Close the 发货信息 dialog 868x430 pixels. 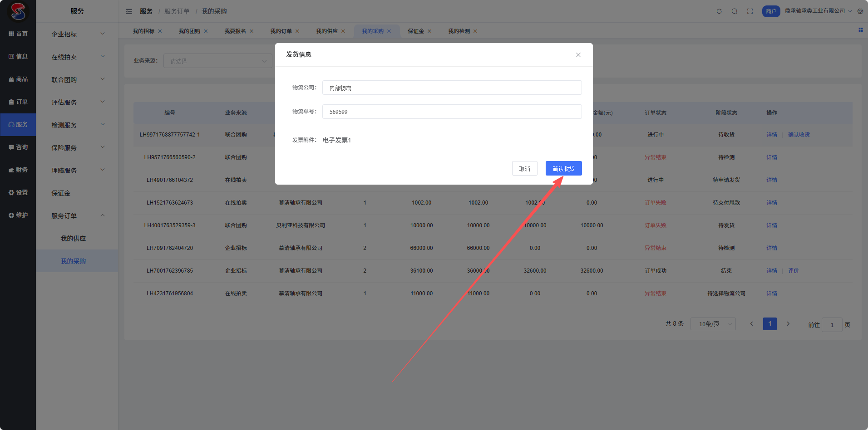tap(578, 55)
